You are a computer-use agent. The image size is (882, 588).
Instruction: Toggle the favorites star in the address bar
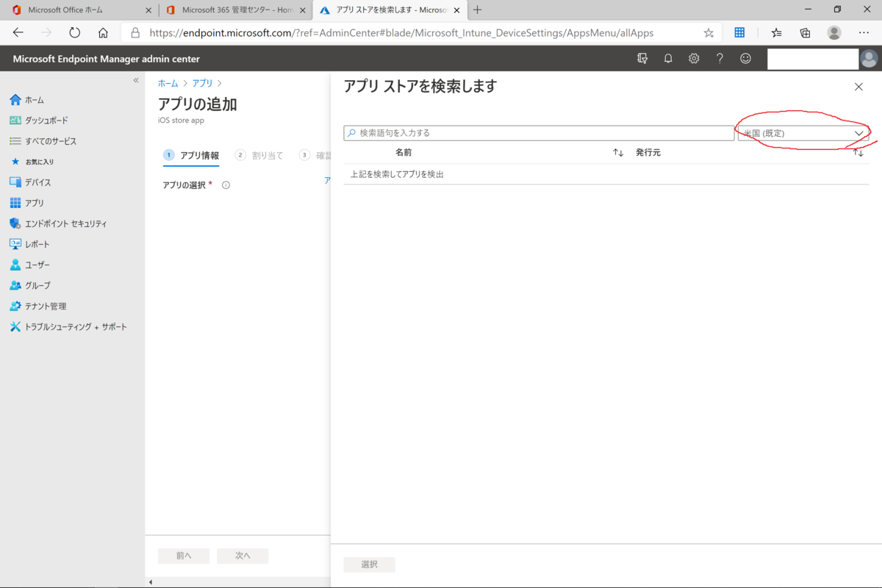click(x=708, y=32)
